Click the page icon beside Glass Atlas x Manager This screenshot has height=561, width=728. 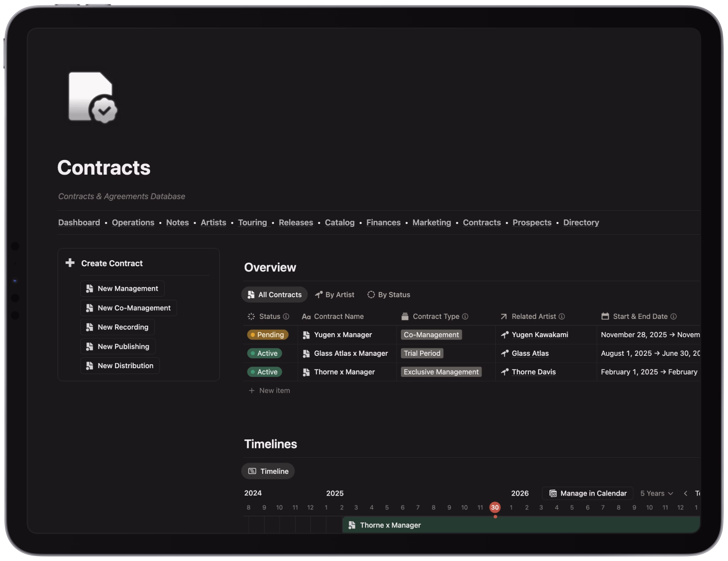[306, 353]
